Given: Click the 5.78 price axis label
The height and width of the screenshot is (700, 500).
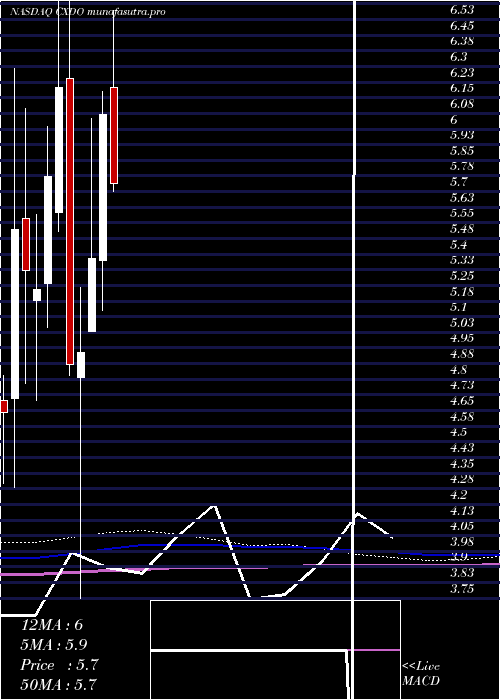Looking at the screenshot, I should pos(462,166).
